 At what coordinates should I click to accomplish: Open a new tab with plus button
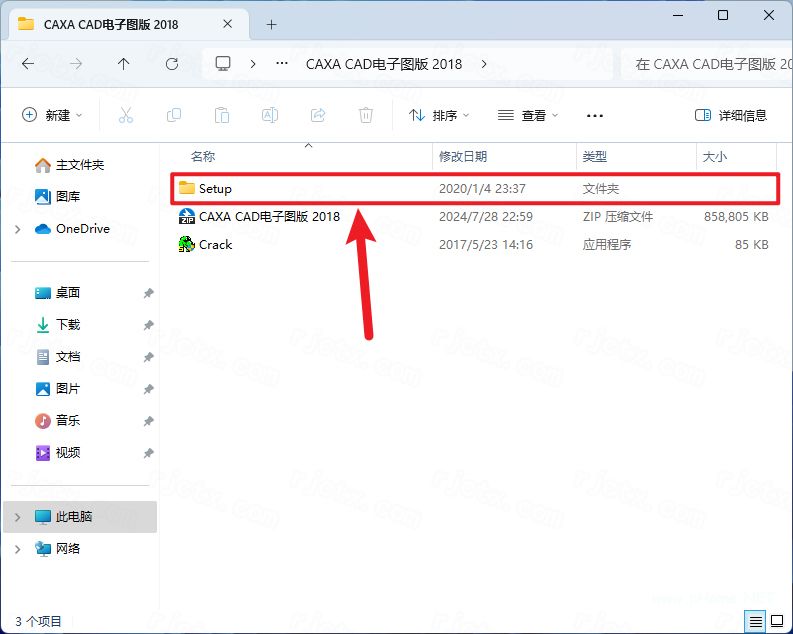[x=272, y=24]
